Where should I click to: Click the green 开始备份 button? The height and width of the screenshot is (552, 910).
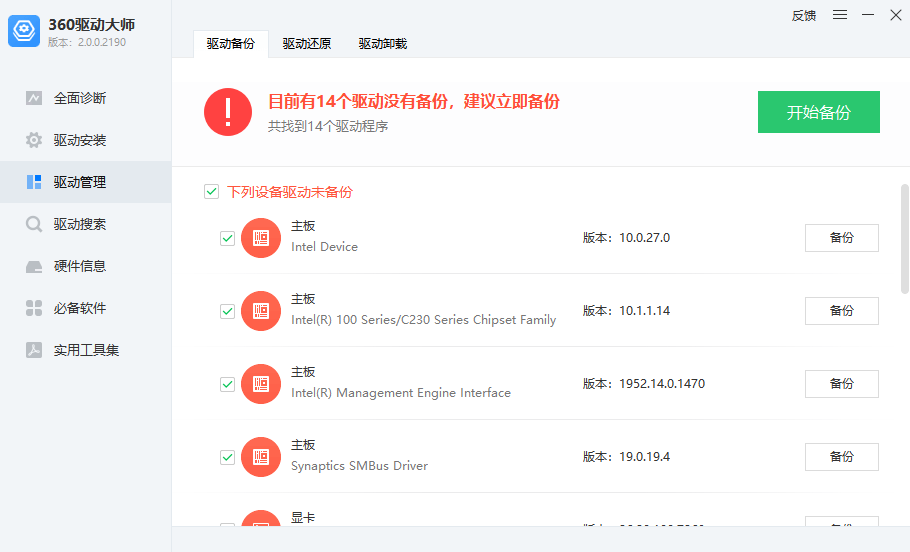point(818,112)
